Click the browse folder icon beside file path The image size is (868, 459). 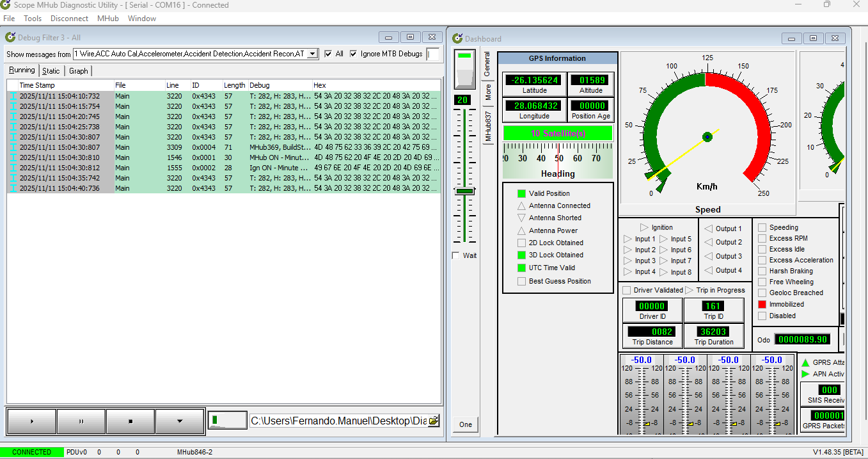pyautogui.click(x=434, y=421)
